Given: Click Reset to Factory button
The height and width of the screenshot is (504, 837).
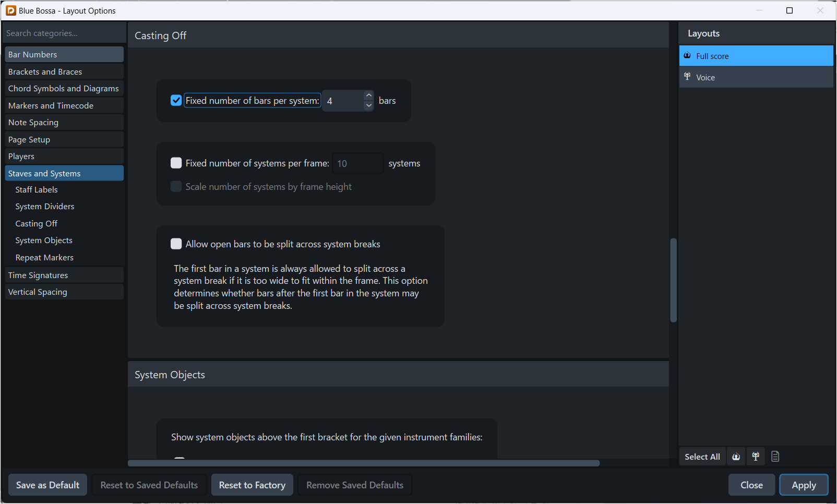Looking at the screenshot, I should click(252, 485).
